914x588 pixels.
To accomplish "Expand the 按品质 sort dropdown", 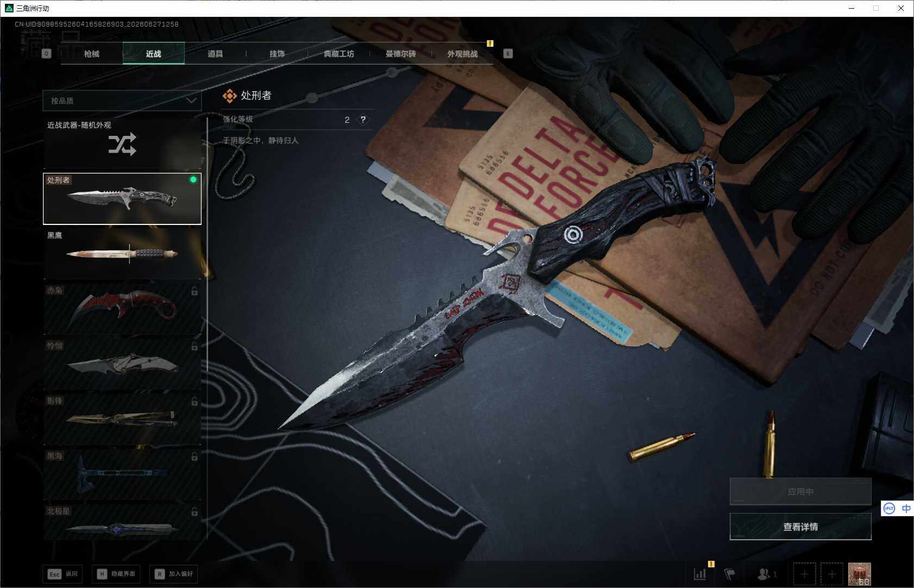I will click(x=122, y=101).
